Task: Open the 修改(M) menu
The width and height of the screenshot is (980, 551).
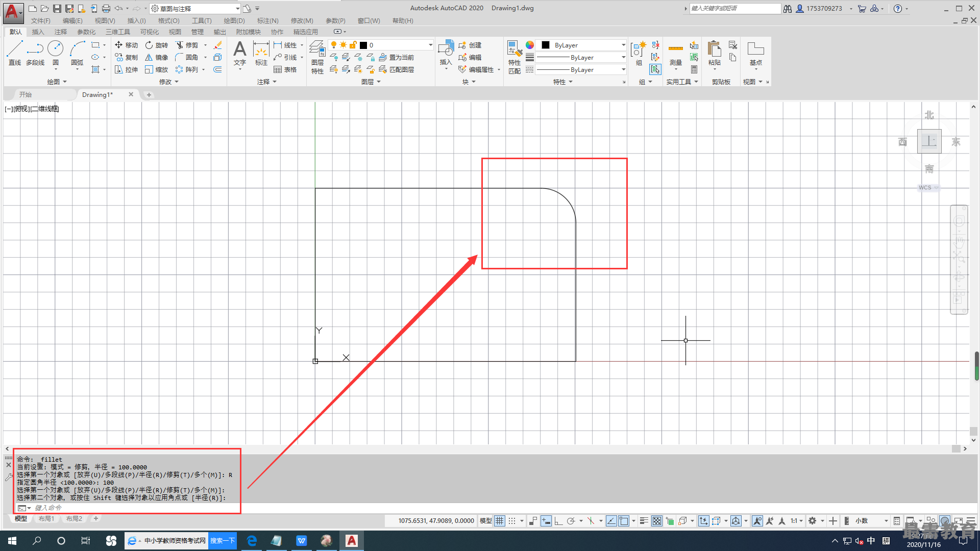Action: point(302,21)
